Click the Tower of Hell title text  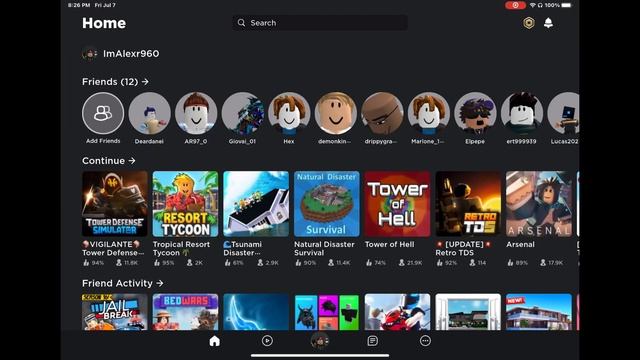(389, 244)
